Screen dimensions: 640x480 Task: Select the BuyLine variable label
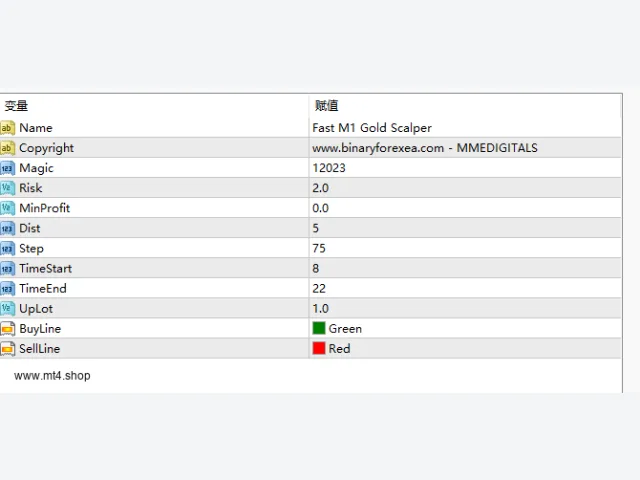point(40,329)
